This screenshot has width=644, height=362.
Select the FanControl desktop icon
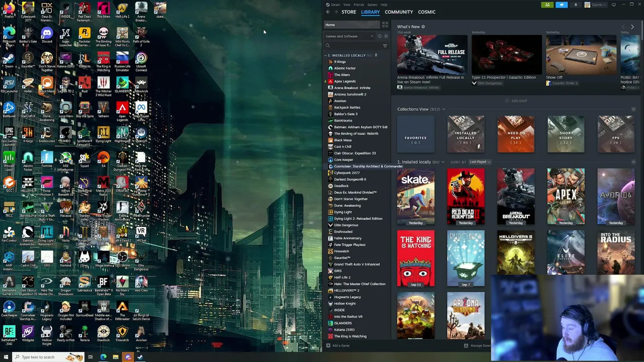[x=9, y=234]
